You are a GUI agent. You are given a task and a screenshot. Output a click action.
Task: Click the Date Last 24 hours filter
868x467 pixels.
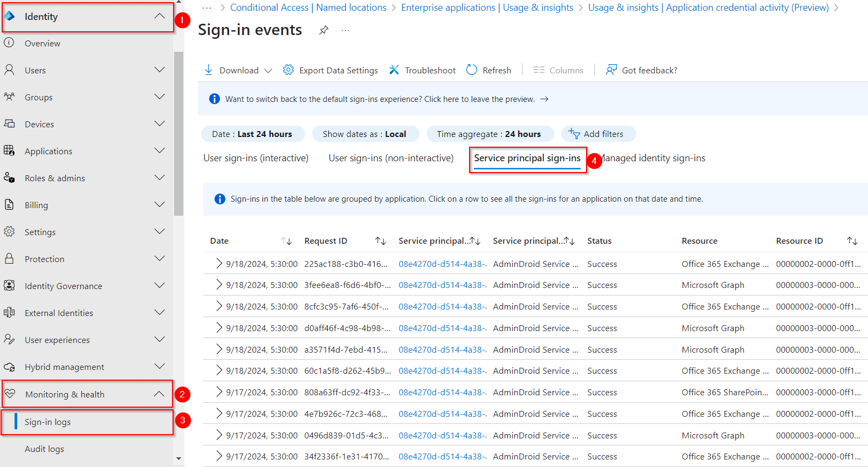tap(252, 134)
